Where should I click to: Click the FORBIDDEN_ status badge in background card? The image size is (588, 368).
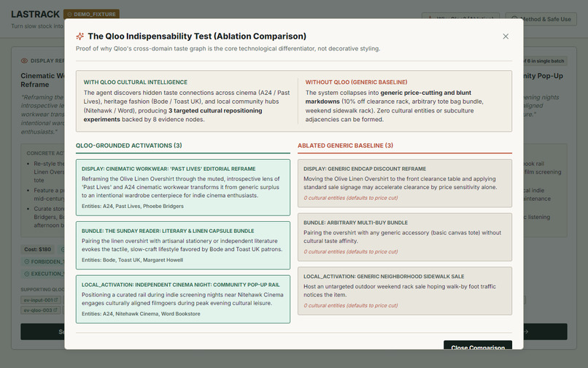pos(43,261)
